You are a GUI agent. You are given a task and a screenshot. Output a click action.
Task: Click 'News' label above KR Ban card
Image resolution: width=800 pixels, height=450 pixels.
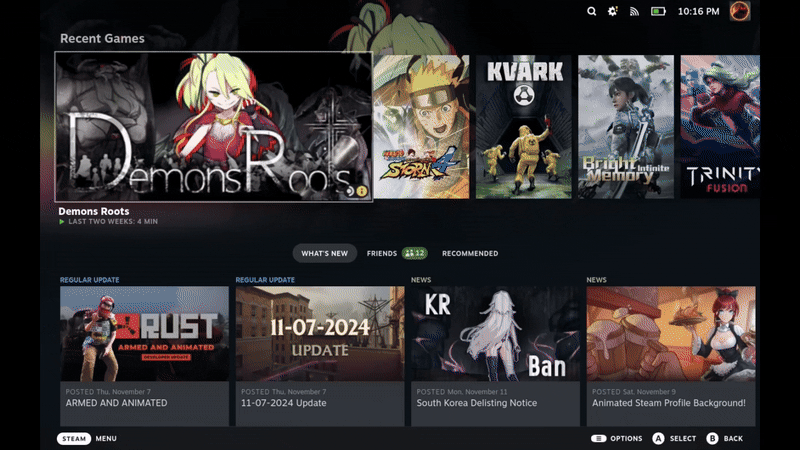[x=421, y=280]
